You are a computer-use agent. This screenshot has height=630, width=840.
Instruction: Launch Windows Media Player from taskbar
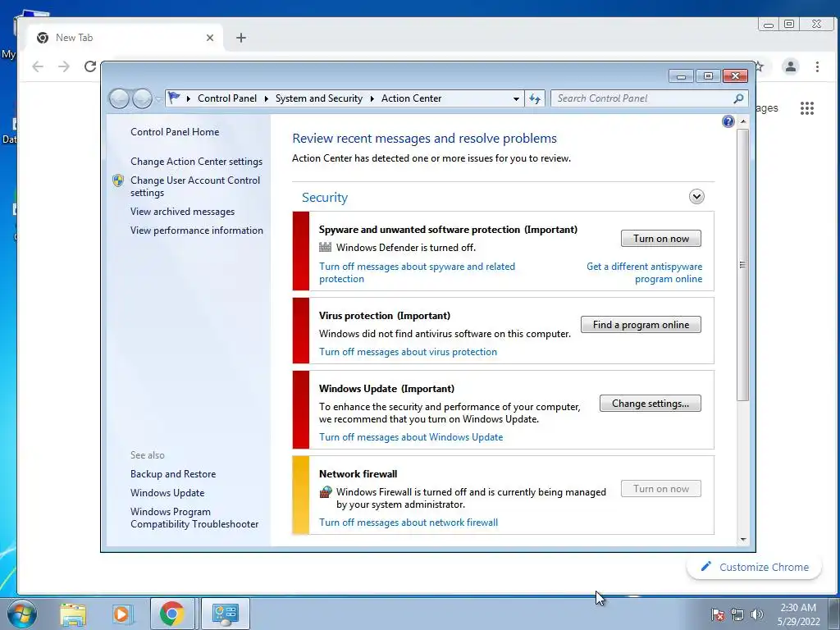coord(121,614)
